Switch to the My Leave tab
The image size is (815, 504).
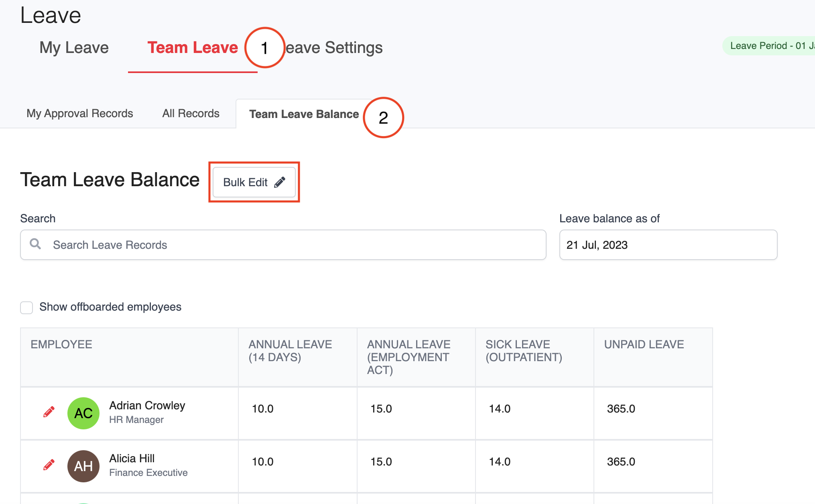pyautogui.click(x=74, y=48)
